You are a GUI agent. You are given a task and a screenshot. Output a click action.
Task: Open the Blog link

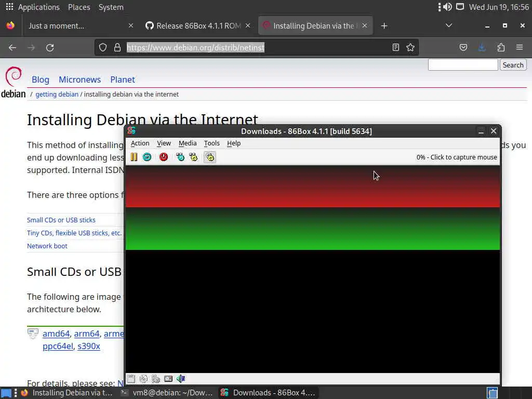(41, 79)
